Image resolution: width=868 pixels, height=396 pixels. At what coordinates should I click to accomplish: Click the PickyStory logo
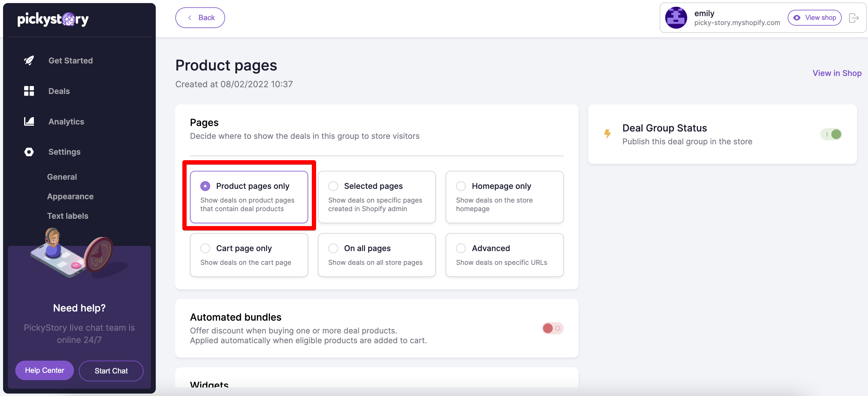(53, 19)
